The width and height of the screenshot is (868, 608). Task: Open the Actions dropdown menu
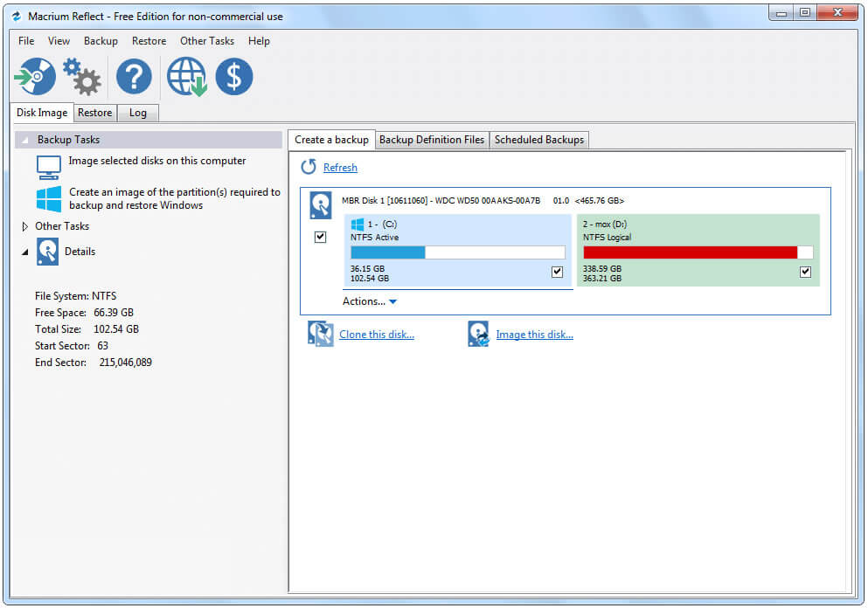pyautogui.click(x=369, y=301)
